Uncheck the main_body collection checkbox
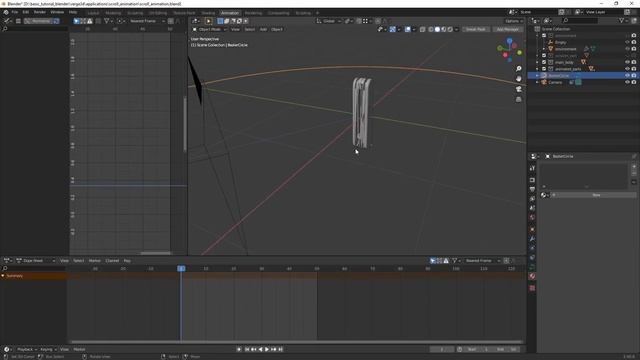This screenshot has width=640, height=360. (544, 62)
